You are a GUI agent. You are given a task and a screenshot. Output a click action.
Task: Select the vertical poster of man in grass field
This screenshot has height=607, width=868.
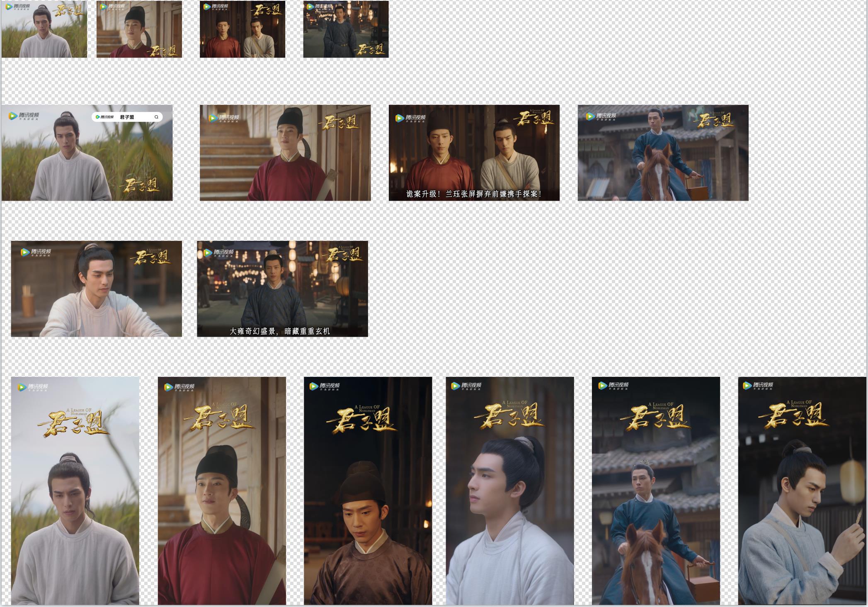(x=75, y=490)
